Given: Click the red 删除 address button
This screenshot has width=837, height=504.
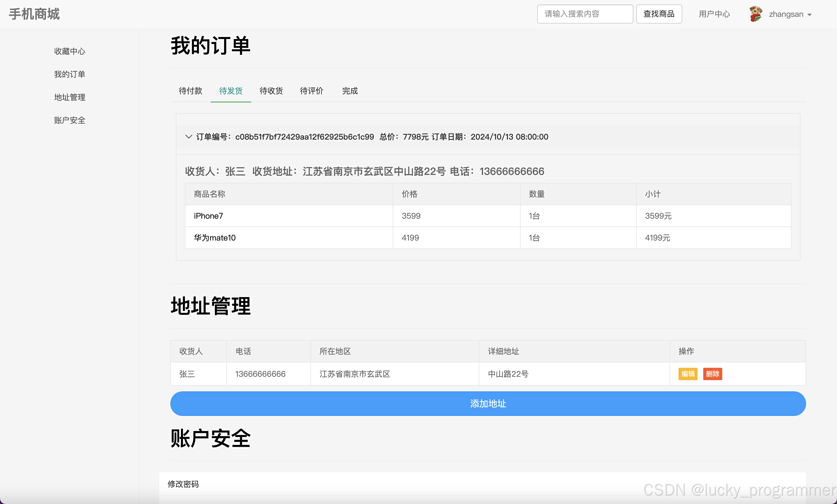Looking at the screenshot, I should click(x=712, y=374).
